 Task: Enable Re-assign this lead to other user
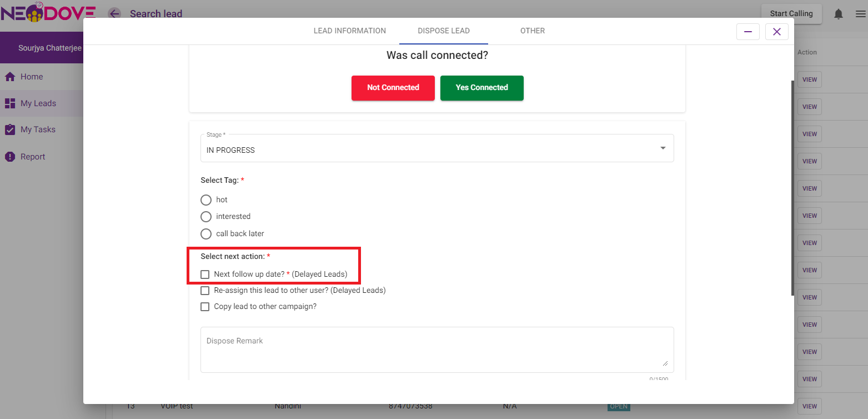(205, 291)
